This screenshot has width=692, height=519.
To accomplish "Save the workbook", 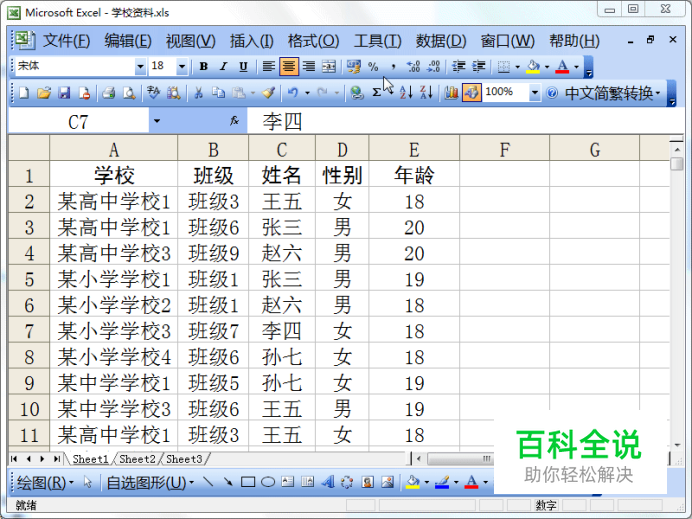I will coord(64,93).
